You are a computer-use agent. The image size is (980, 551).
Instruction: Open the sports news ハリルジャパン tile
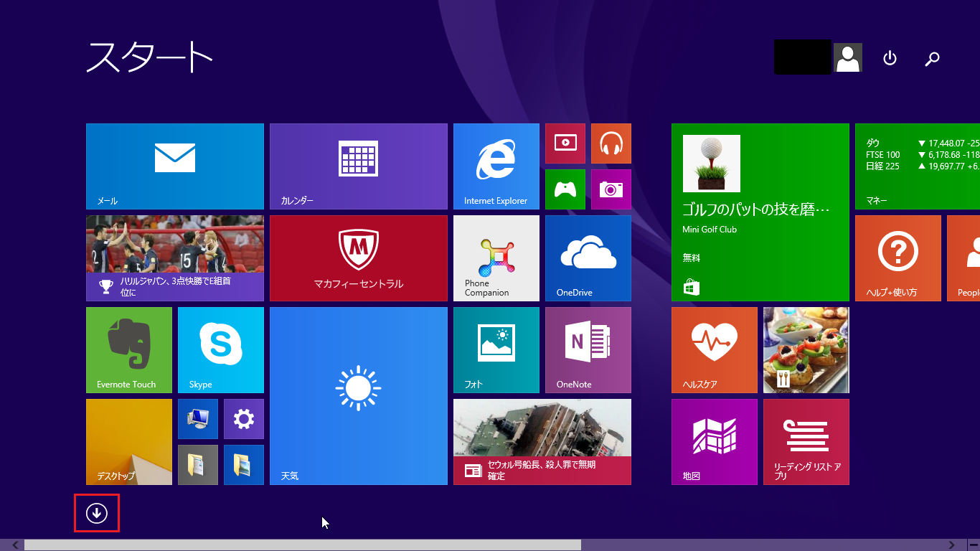175,258
